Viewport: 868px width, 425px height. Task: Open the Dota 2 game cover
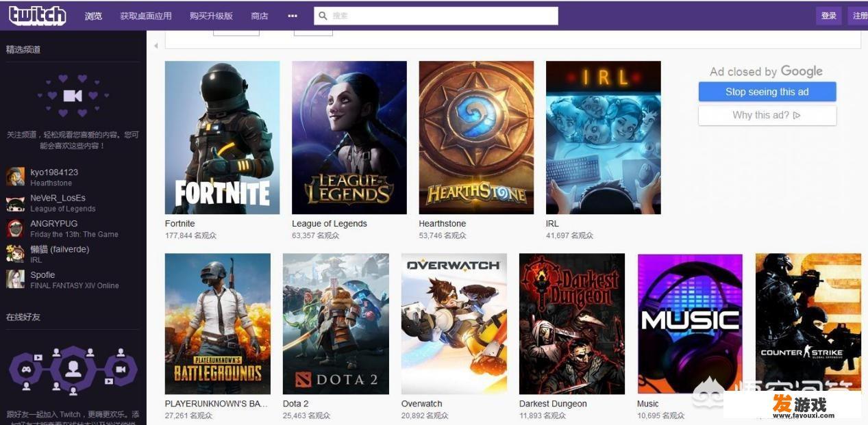(336, 324)
